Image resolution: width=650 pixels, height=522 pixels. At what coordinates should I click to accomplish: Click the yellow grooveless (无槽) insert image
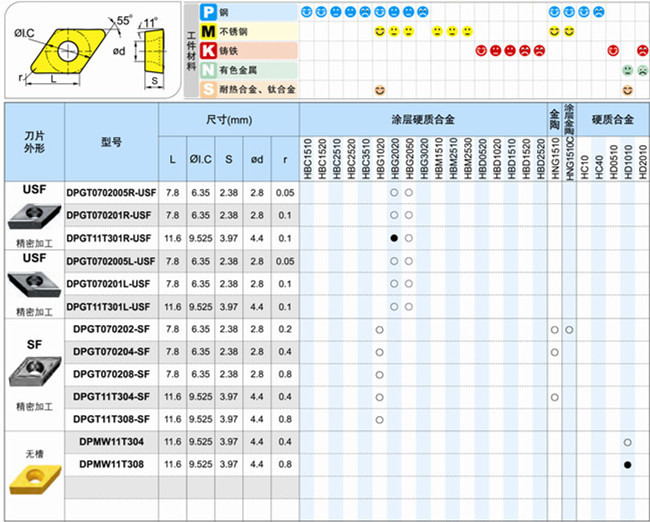(x=33, y=483)
